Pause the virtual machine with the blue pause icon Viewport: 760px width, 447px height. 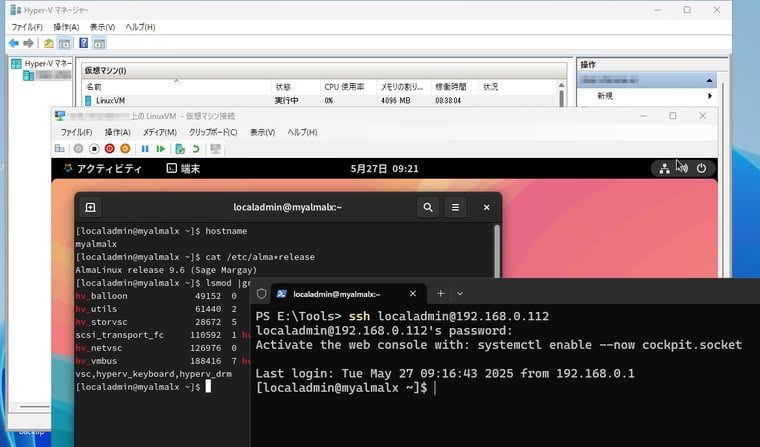pyautogui.click(x=144, y=148)
